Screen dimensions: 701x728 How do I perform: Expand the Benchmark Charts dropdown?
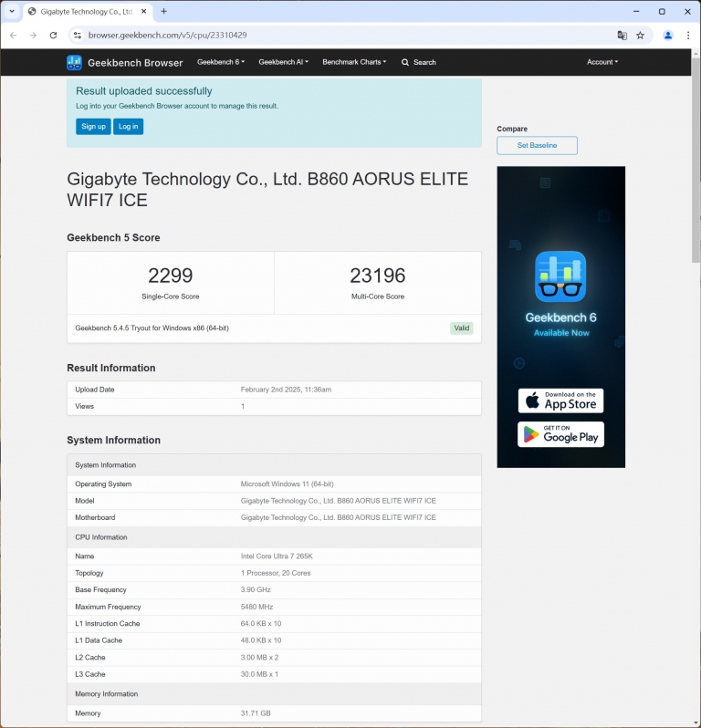pyautogui.click(x=354, y=62)
